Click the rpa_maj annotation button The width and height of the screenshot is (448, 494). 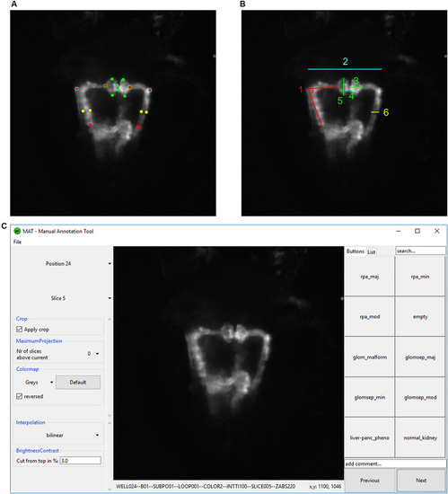tap(370, 277)
